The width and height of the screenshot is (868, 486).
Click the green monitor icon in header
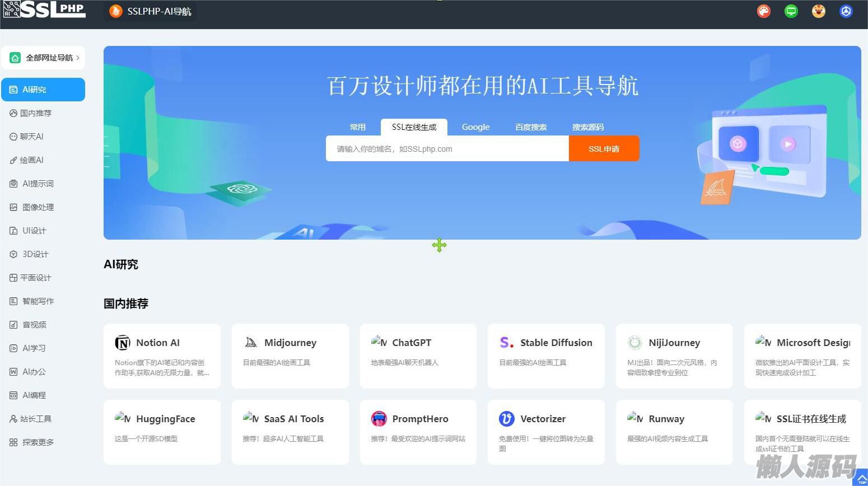pos(791,11)
